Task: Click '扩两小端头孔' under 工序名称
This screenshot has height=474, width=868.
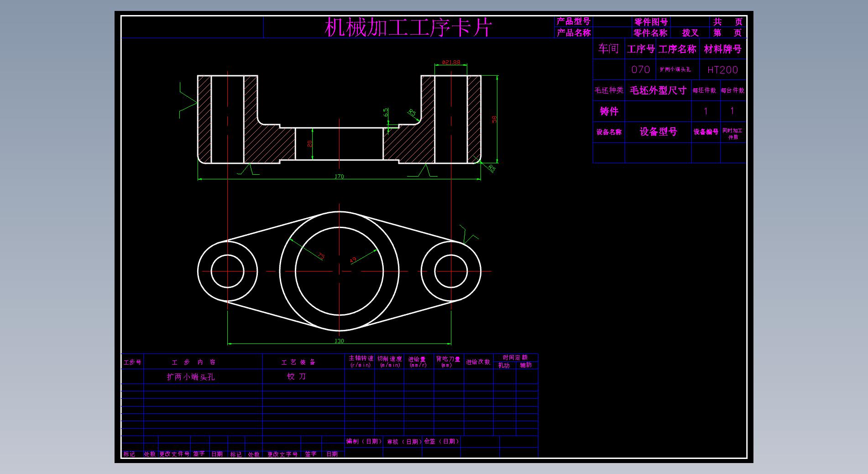Action: pos(675,69)
